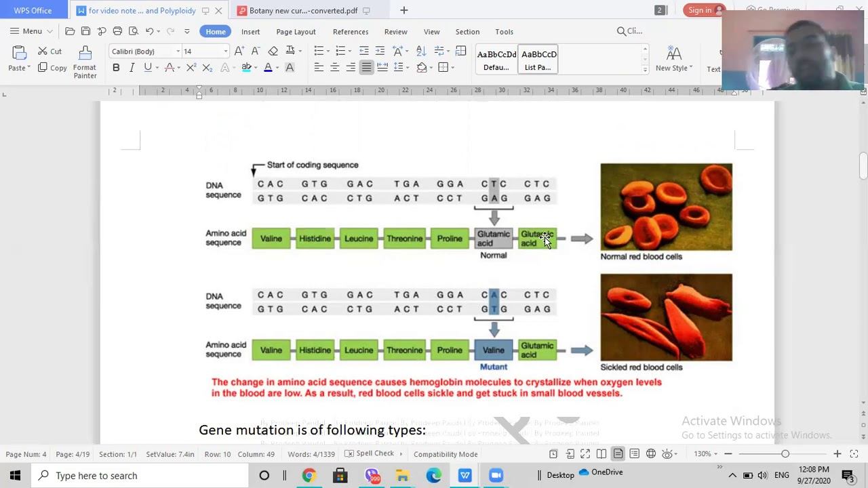The height and width of the screenshot is (488, 868).
Task: Decrease paragraph indent
Action: point(364,51)
